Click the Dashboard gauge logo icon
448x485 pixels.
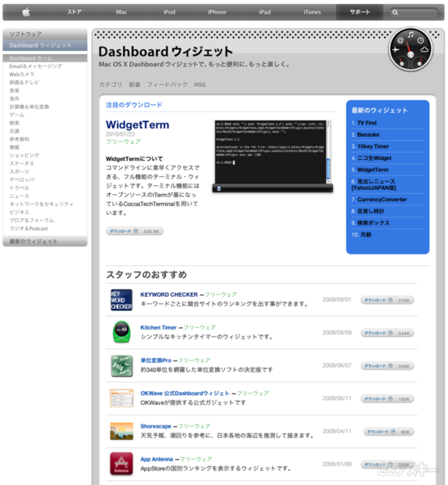[x=410, y=49]
